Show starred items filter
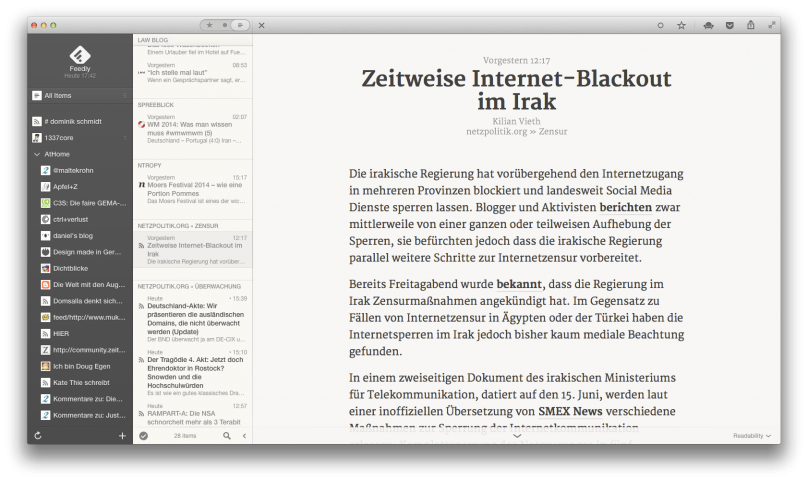Screen dimensions: 808x482 click(210, 24)
